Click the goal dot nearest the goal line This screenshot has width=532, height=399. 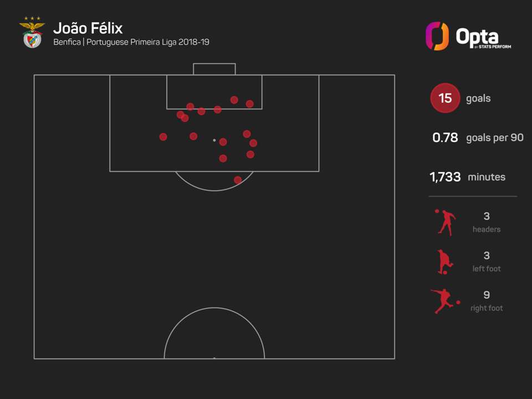234,100
